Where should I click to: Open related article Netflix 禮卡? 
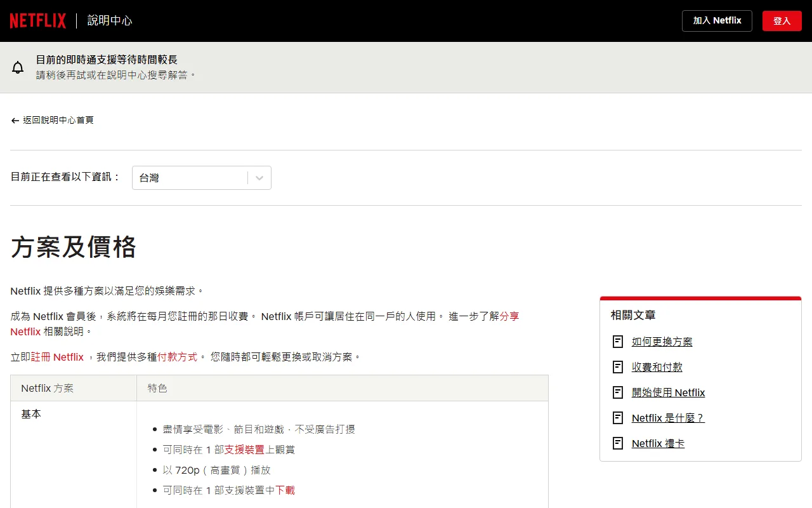(658, 443)
